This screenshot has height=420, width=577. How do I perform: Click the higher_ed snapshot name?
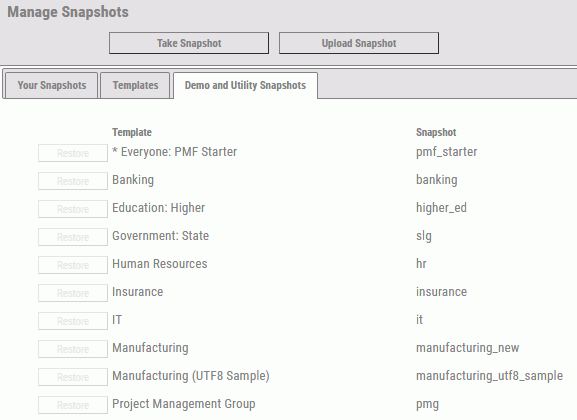pyautogui.click(x=441, y=208)
